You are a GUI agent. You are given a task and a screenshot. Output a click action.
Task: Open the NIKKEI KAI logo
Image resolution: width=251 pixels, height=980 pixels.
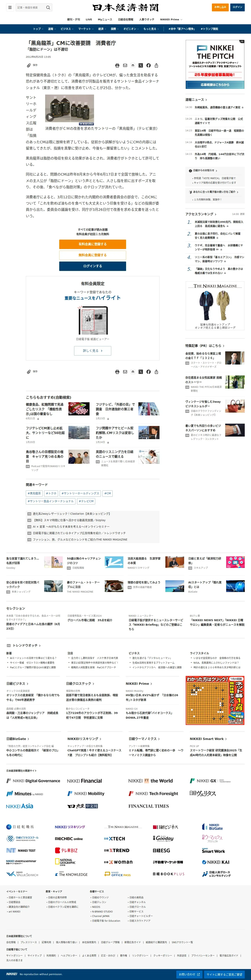coord(215,862)
